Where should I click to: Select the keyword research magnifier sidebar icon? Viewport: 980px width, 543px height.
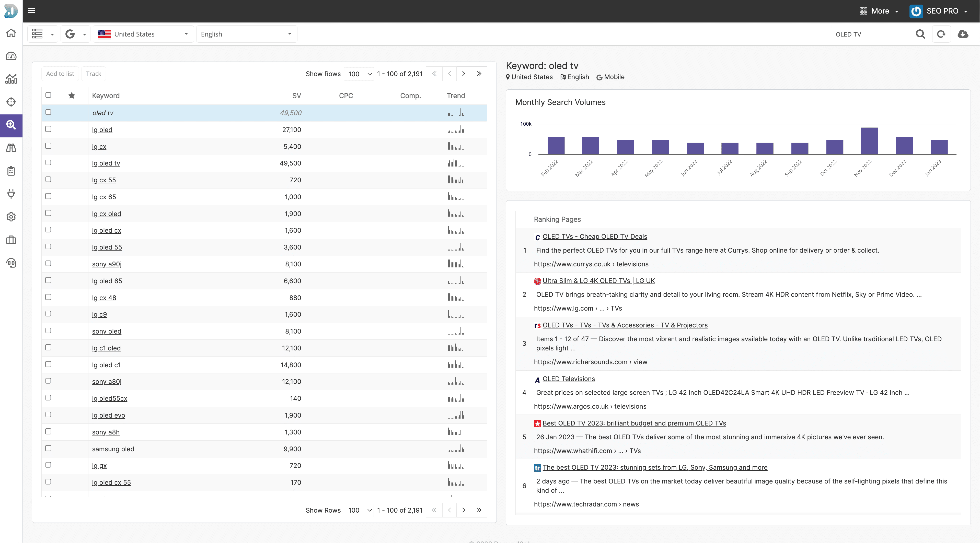pyautogui.click(x=11, y=125)
